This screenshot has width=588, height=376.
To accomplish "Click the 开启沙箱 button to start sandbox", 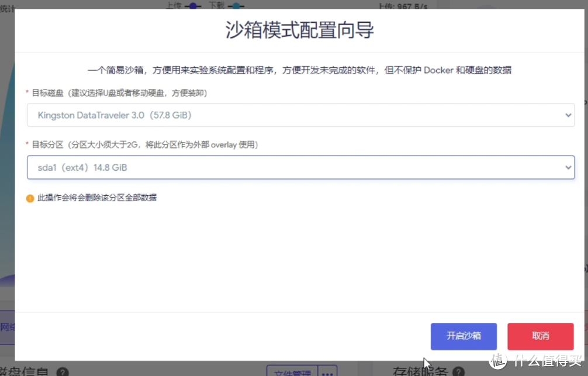I will click(464, 336).
